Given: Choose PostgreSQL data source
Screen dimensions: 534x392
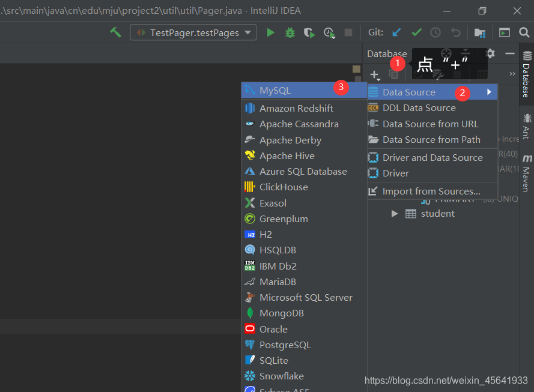Looking at the screenshot, I should pyautogui.click(x=304, y=345).
